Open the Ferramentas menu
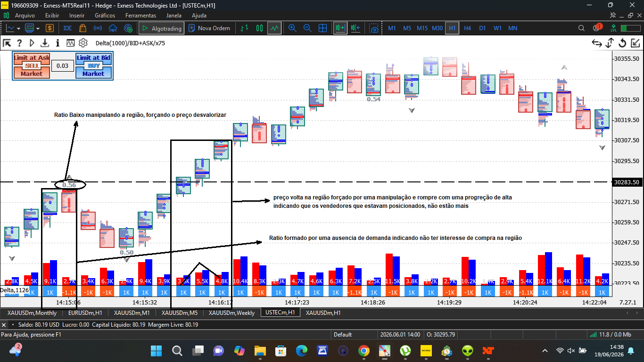Screen dimensions: 644x362 pos(140,16)
